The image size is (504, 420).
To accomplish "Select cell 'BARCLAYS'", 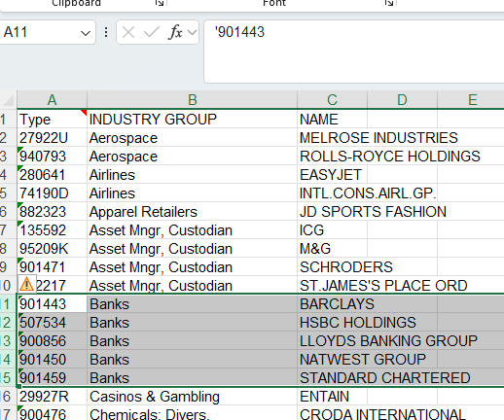I will coord(332,304).
